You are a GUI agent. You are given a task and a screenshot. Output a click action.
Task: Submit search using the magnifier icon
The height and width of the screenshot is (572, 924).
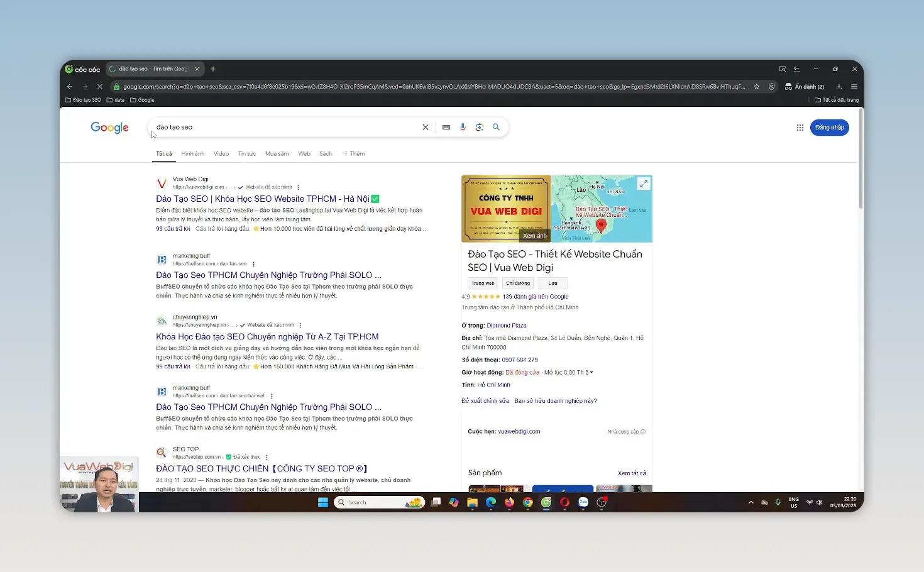pyautogui.click(x=496, y=127)
